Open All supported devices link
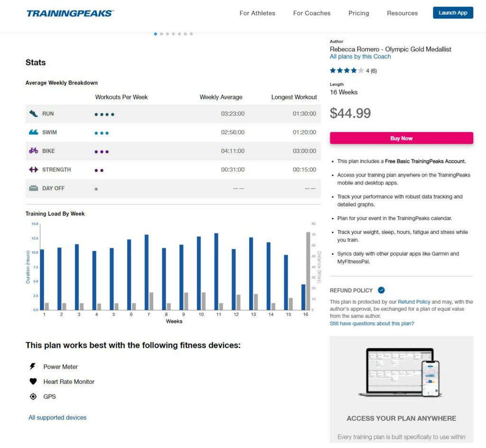Screen dimensions: 486x448 tap(57, 417)
